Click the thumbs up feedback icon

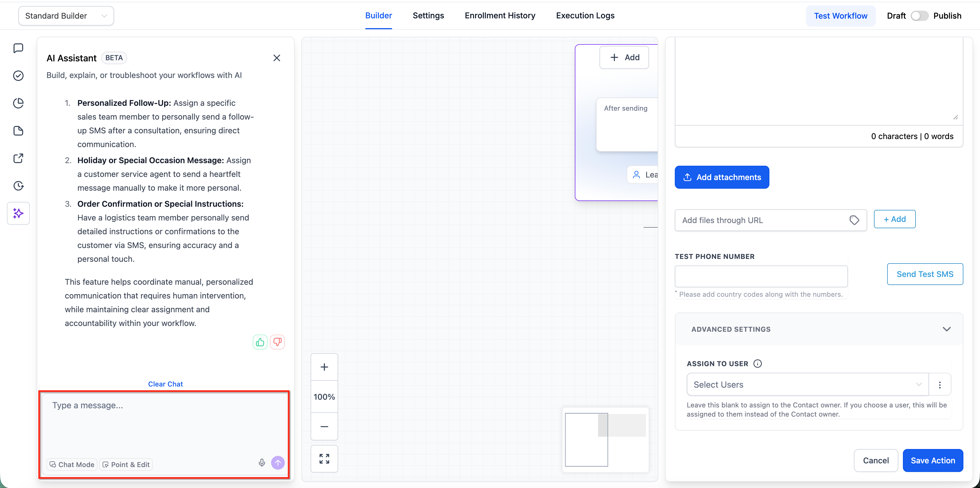click(x=260, y=342)
